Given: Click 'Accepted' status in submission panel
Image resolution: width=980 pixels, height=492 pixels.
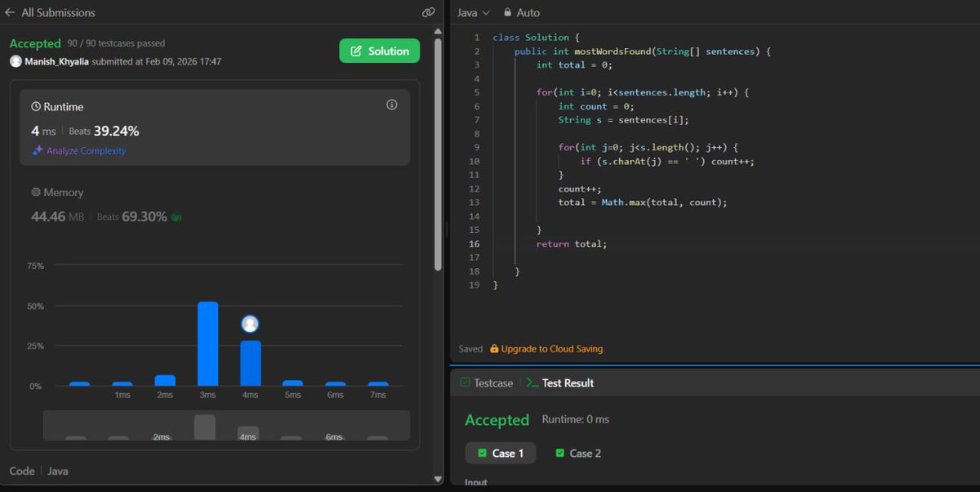Looking at the screenshot, I should (35, 43).
